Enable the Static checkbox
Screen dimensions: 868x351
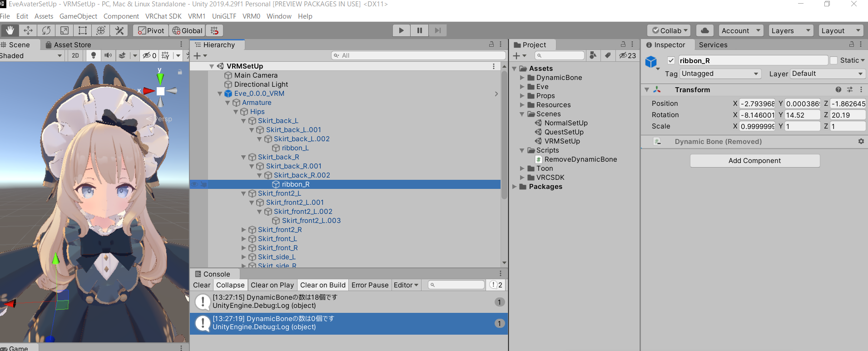click(833, 60)
